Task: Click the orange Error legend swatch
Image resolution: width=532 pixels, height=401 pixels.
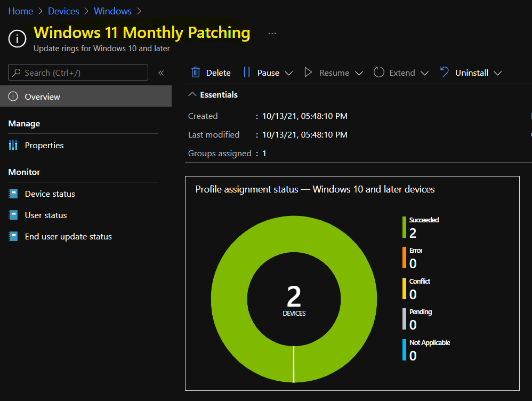Action: [405, 258]
